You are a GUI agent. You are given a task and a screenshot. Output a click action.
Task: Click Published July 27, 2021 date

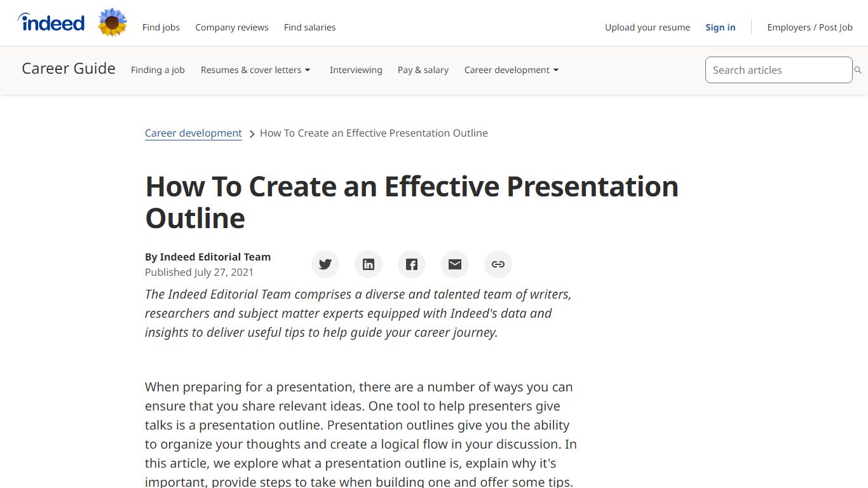pos(199,272)
